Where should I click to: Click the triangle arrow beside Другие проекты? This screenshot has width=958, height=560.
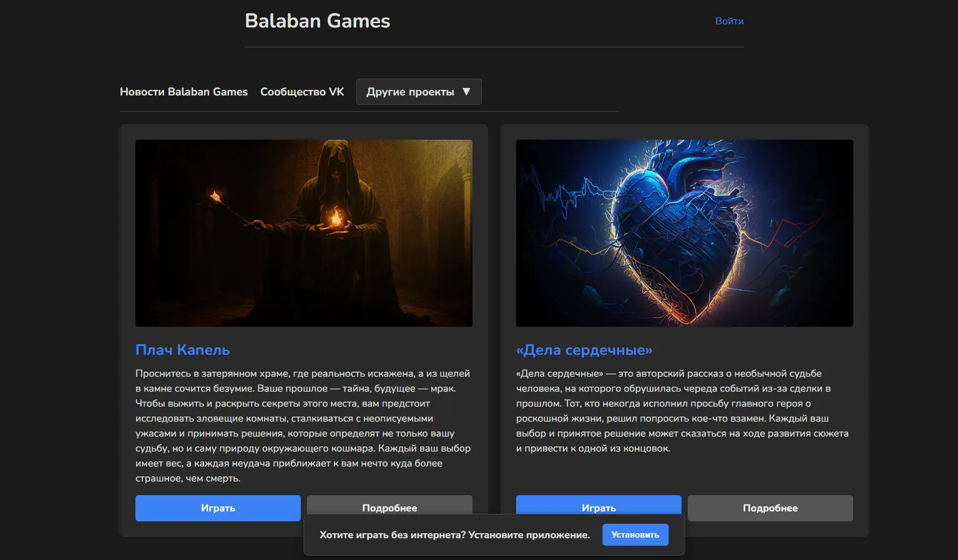point(466,92)
